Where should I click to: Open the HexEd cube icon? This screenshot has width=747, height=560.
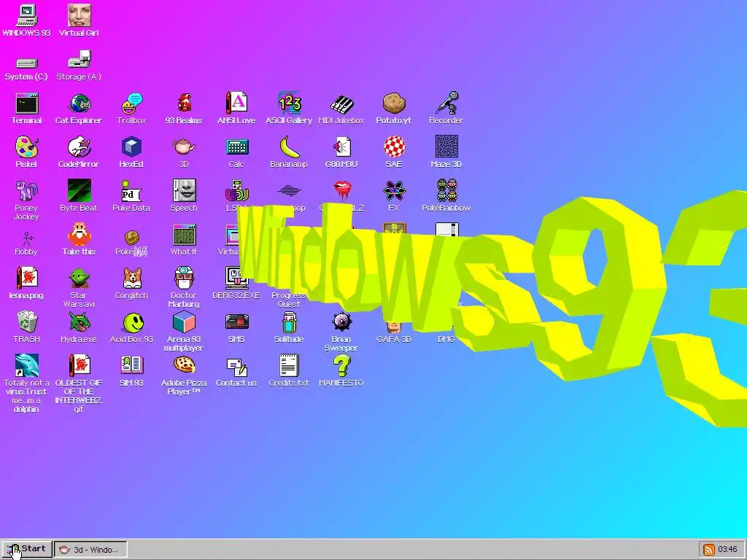pyautogui.click(x=131, y=147)
